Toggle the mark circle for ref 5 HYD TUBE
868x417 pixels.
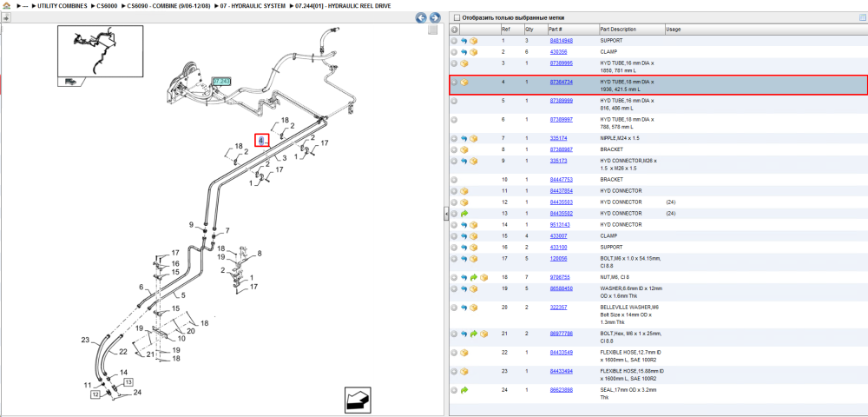[x=454, y=102]
